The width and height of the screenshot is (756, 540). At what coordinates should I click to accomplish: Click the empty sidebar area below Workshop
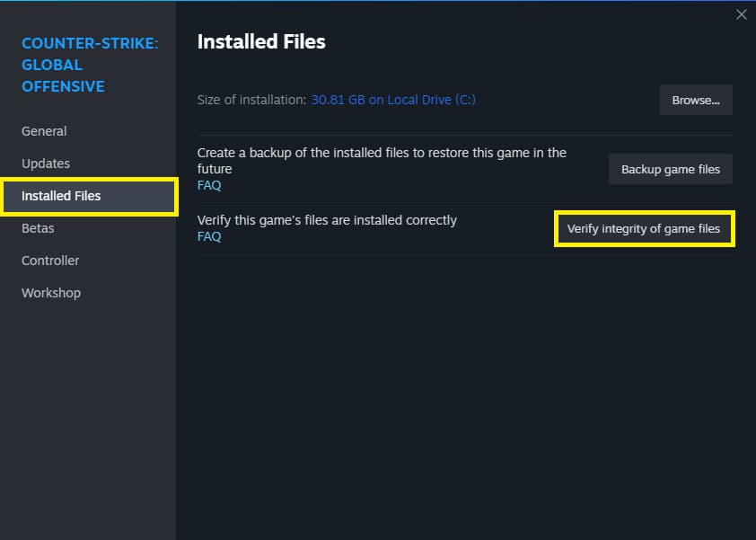click(88, 413)
